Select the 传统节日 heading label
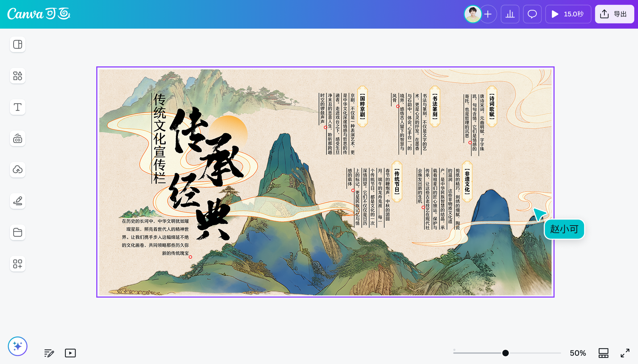 tap(397, 182)
